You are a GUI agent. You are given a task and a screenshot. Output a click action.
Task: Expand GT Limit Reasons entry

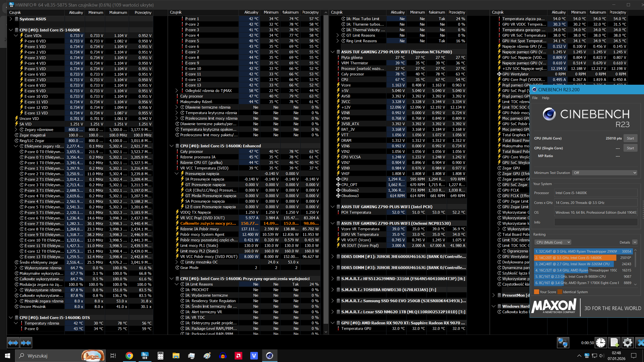[338, 35]
